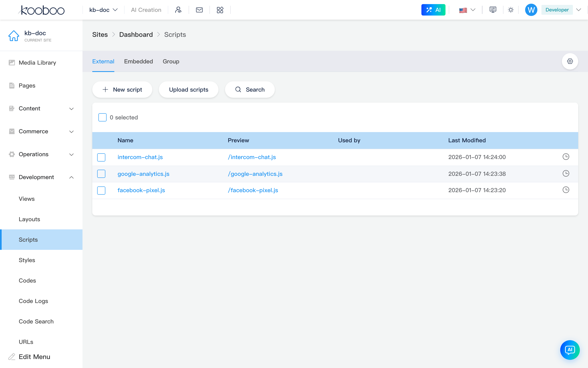Click the Developer role label

557,10
